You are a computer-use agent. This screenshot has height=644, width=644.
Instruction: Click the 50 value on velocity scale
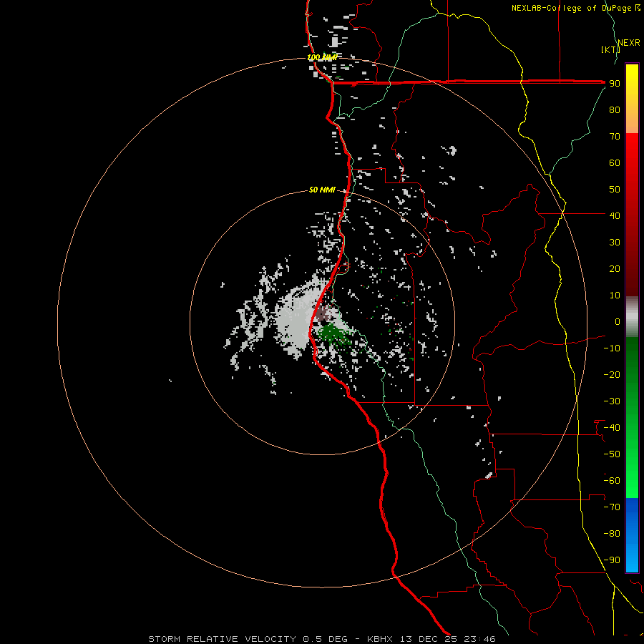pyautogui.click(x=615, y=190)
